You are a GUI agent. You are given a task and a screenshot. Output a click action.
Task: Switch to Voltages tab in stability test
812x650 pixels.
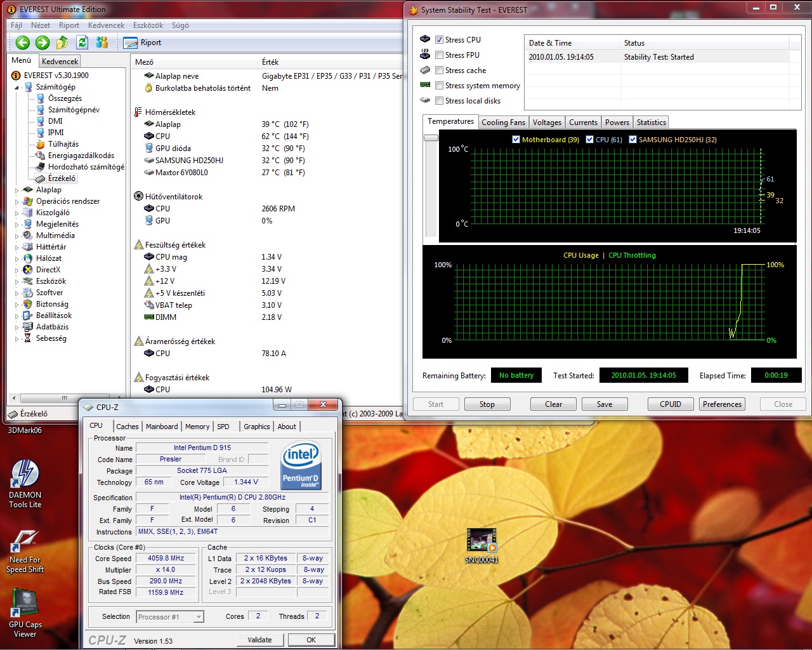547,123
